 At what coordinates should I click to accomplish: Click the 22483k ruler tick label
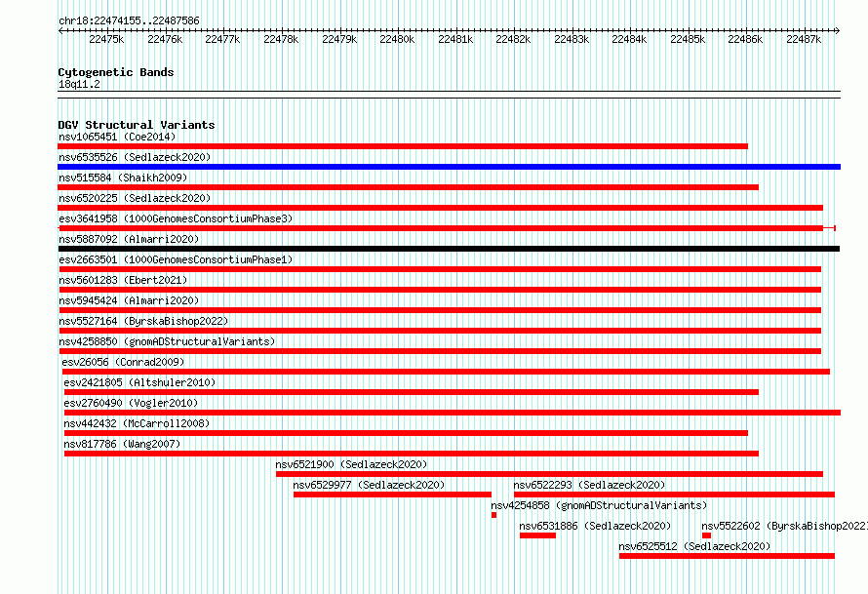pos(572,39)
